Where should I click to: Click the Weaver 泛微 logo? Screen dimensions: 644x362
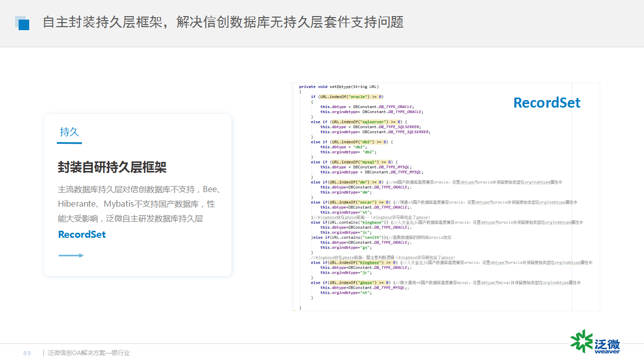coord(595,342)
